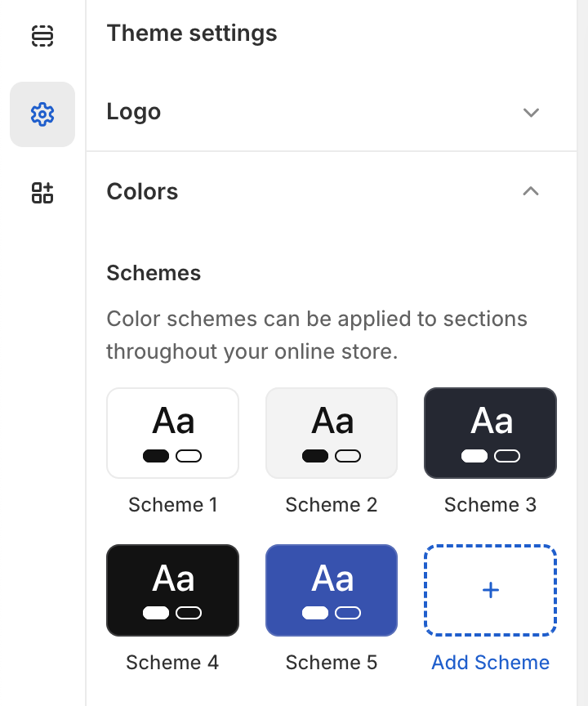Click the black pill icon on Scheme 1
Screen dimensions: 588x706
(156, 456)
